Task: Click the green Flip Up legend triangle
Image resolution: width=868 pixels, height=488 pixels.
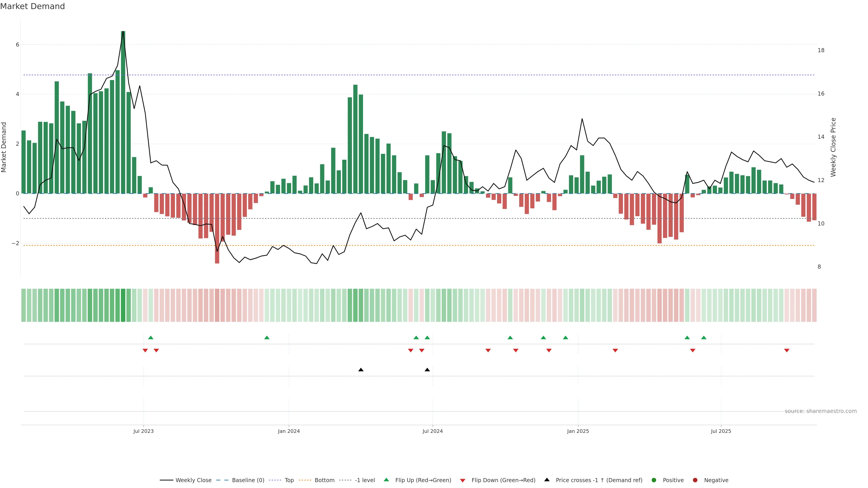Action: point(386,480)
